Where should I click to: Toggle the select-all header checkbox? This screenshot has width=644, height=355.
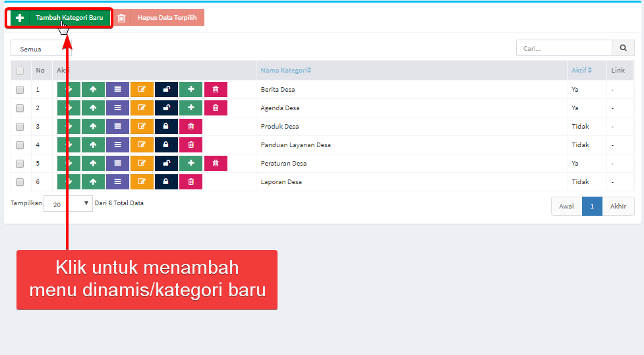pos(20,71)
